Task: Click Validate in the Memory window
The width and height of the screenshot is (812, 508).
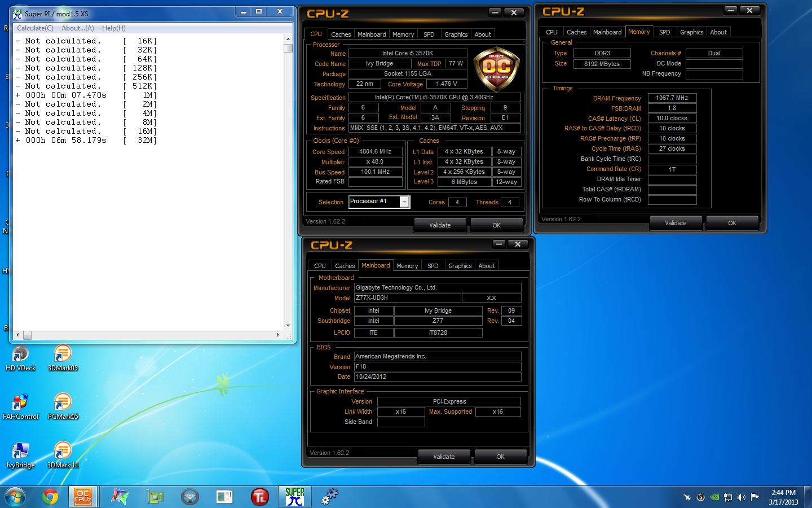Action: coord(676,223)
